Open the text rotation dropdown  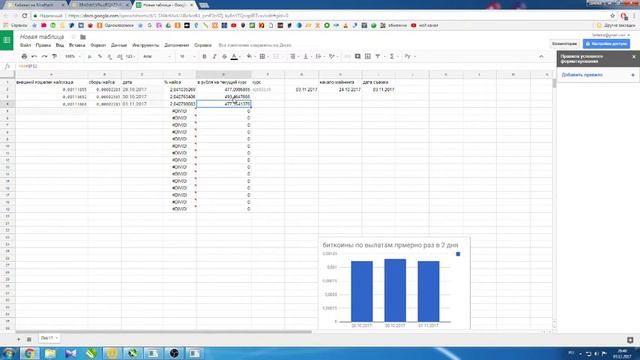[x=333, y=56]
